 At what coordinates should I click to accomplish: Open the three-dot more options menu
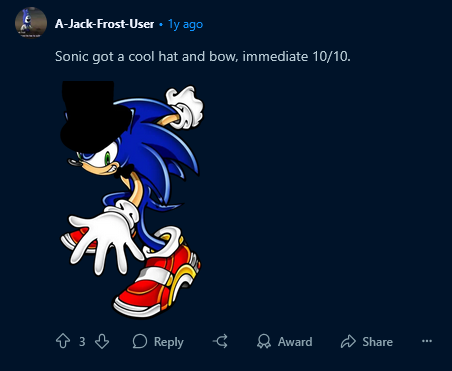pos(427,341)
